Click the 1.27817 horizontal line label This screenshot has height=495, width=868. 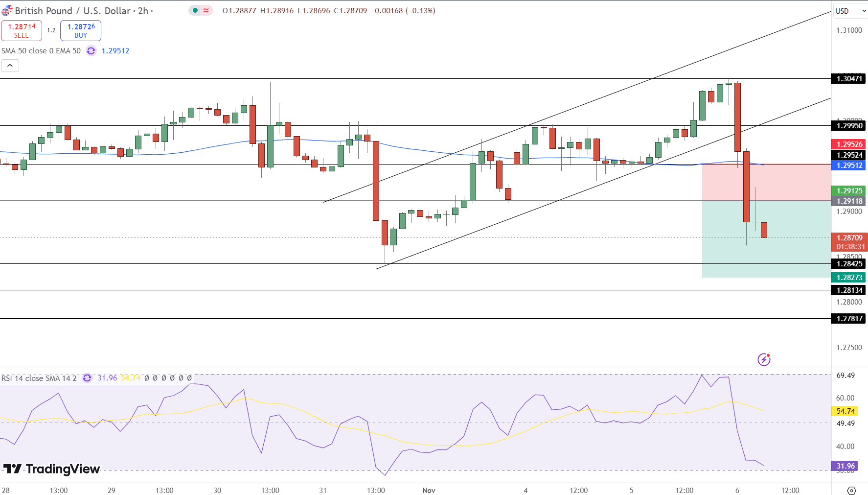(x=849, y=319)
